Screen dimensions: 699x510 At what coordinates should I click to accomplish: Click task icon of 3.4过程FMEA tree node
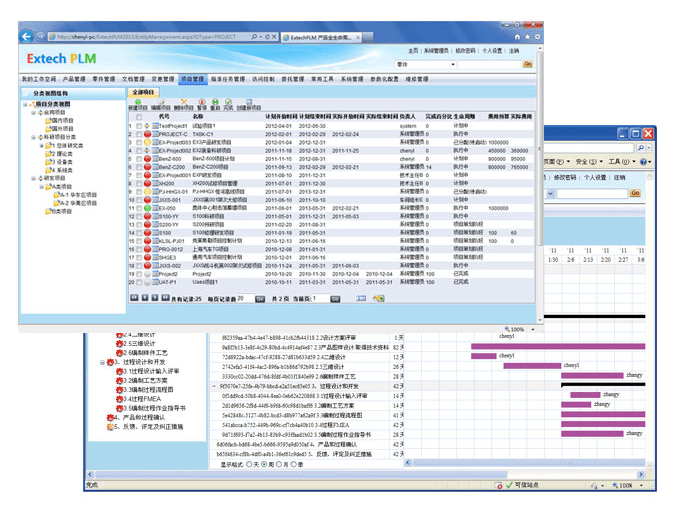pyautogui.click(x=119, y=399)
